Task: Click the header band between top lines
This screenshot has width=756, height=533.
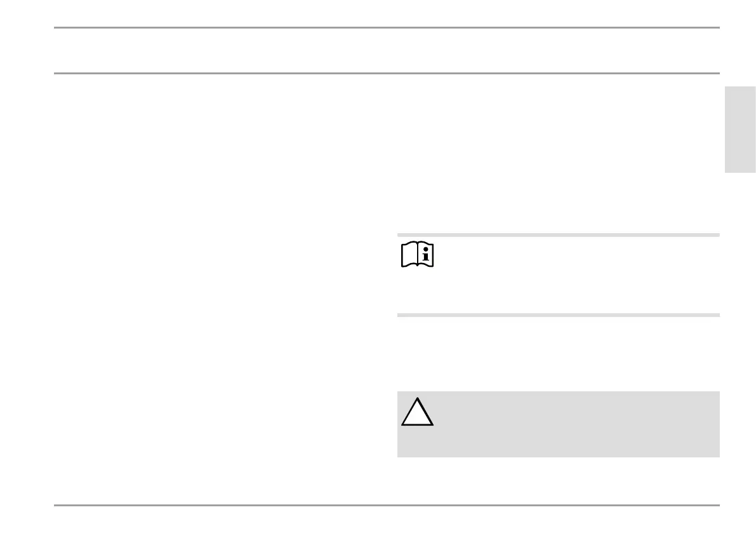Action: click(x=387, y=51)
